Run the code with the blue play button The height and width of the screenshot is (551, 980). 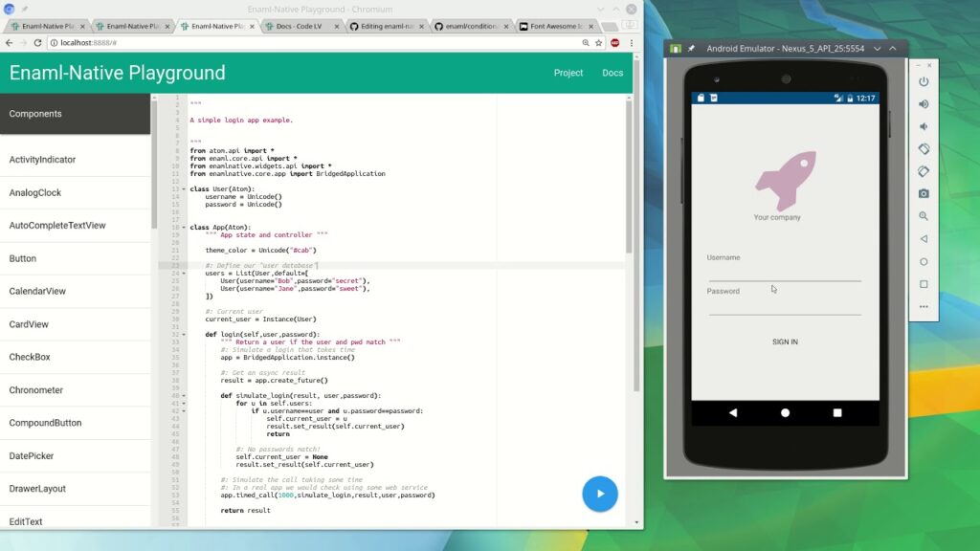pyautogui.click(x=599, y=494)
